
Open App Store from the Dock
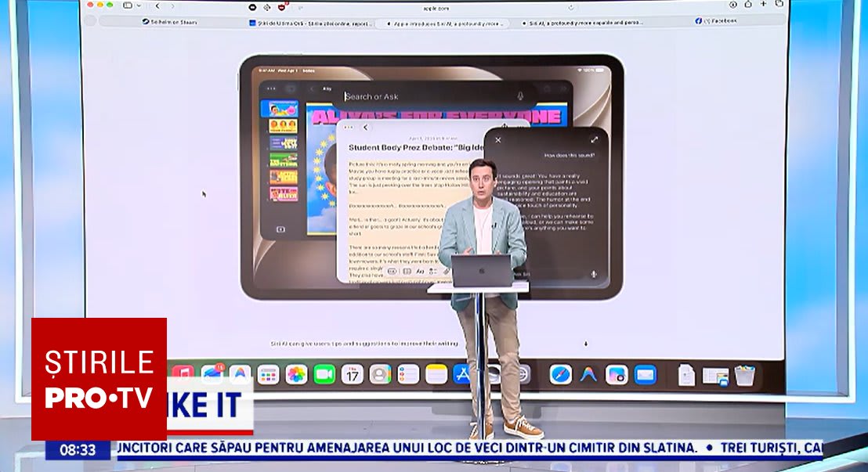463,375
